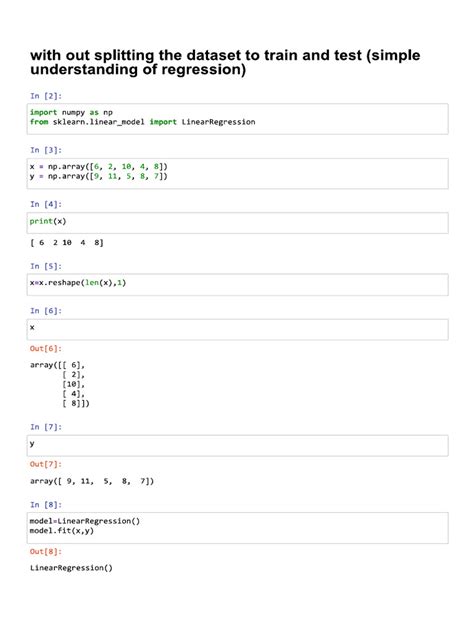This screenshot has width=474, height=632.
Task: Click the 'In [8]:' prompt label
Action: coord(46,505)
